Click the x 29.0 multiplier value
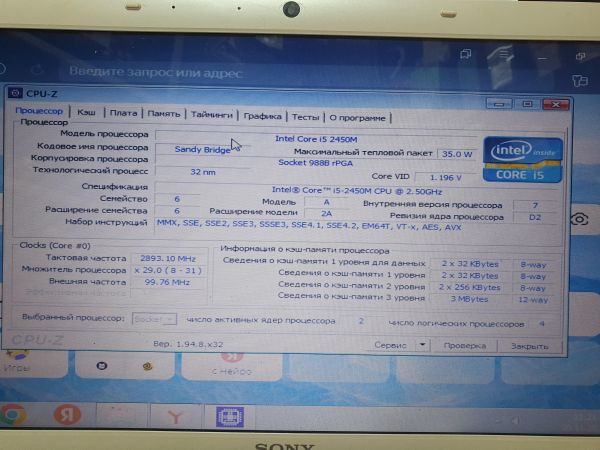Screen dimensions: 600x450 tap(168, 270)
